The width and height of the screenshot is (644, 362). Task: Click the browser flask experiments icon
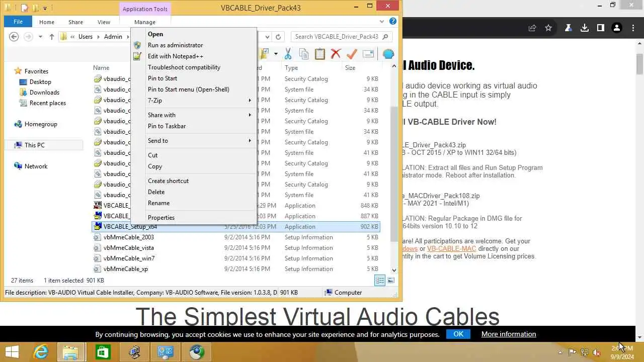tap(569, 28)
